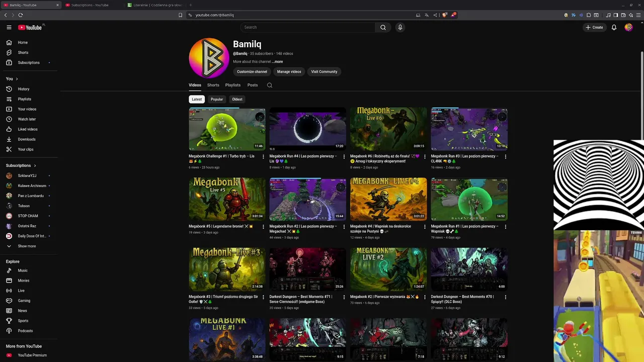Viewport: 644px width, 362px height.
Task: Click Manage videos button
Action: pyautogui.click(x=289, y=71)
